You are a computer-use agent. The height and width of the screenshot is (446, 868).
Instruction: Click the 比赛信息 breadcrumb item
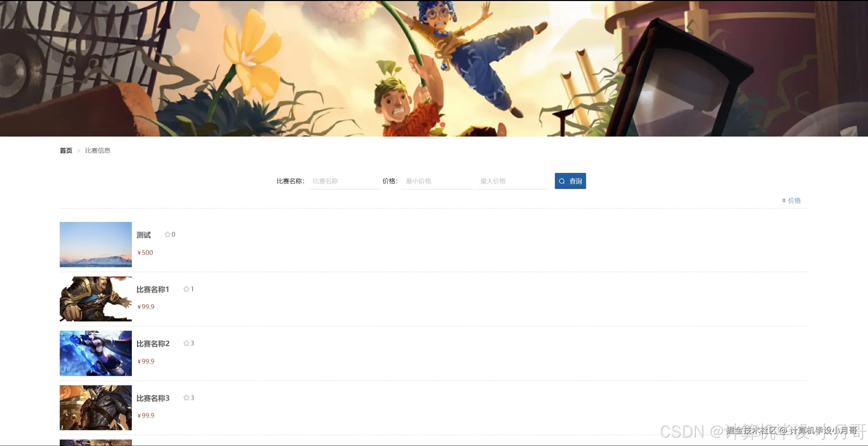click(98, 150)
